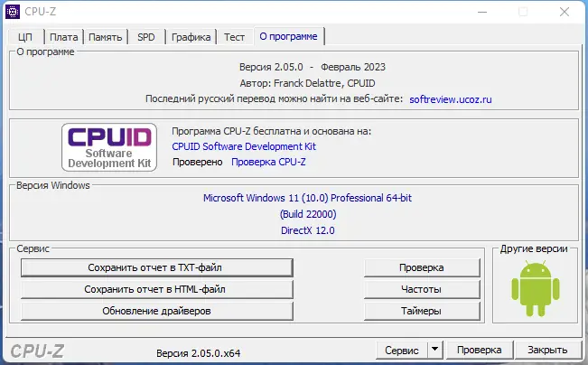Click the Проверено label
588x365 pixels.
(197, 162)
